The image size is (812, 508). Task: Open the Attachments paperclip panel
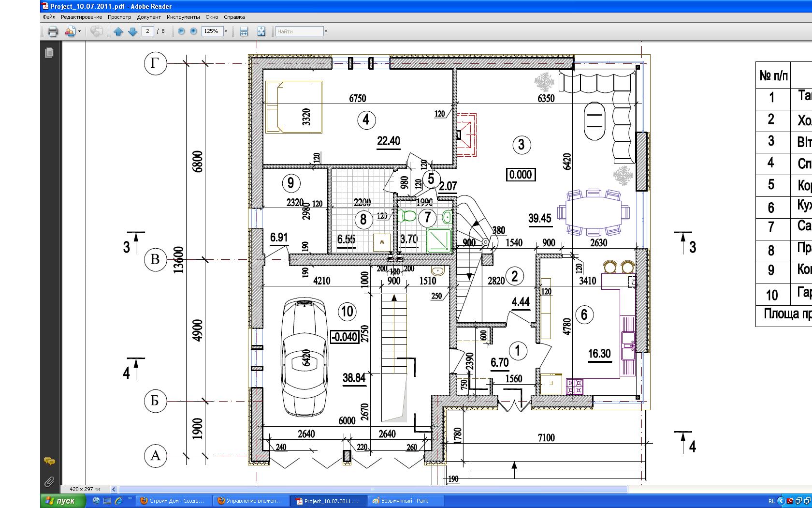[49, 481]
